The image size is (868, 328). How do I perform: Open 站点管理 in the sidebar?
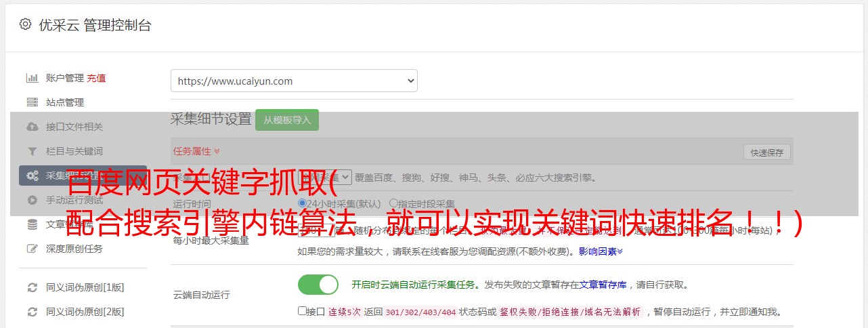65,102
